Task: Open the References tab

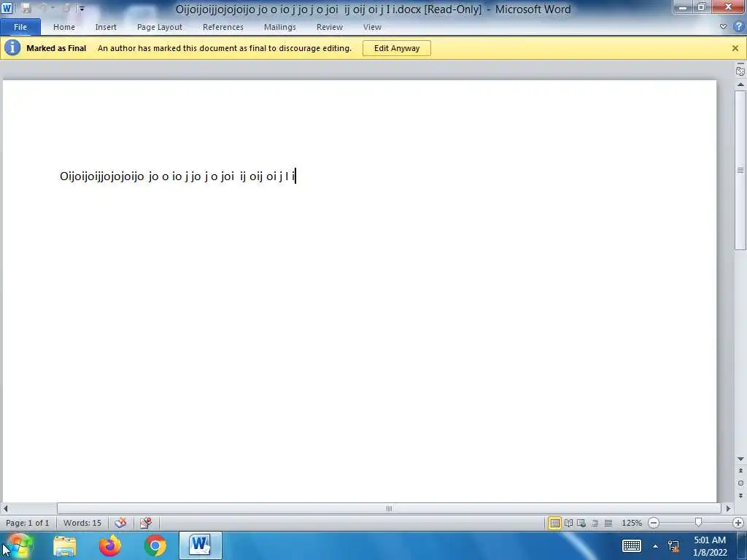Action: 223,27
